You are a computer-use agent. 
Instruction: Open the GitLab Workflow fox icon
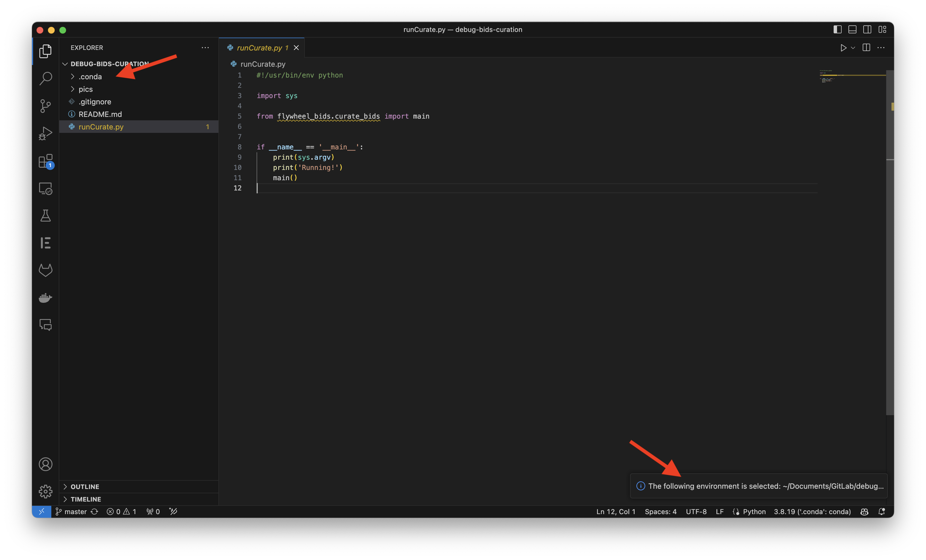pyautogui.click(x=46, y=270)
